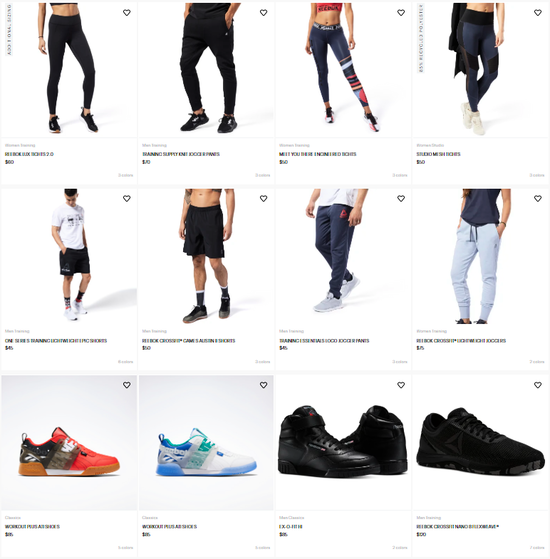
Task: Select the navy logo jogger pants photo
Action: (x=343, y=256)
